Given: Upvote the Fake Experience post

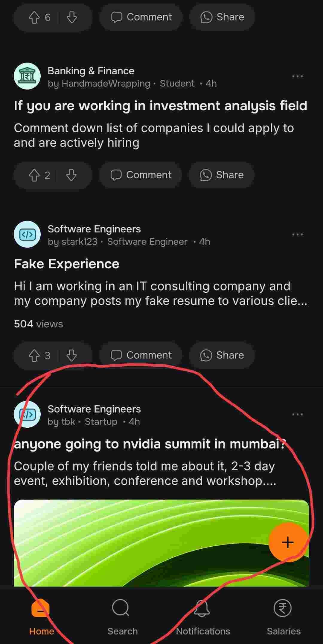Looking at the screenshot, I should click(34, 356).
